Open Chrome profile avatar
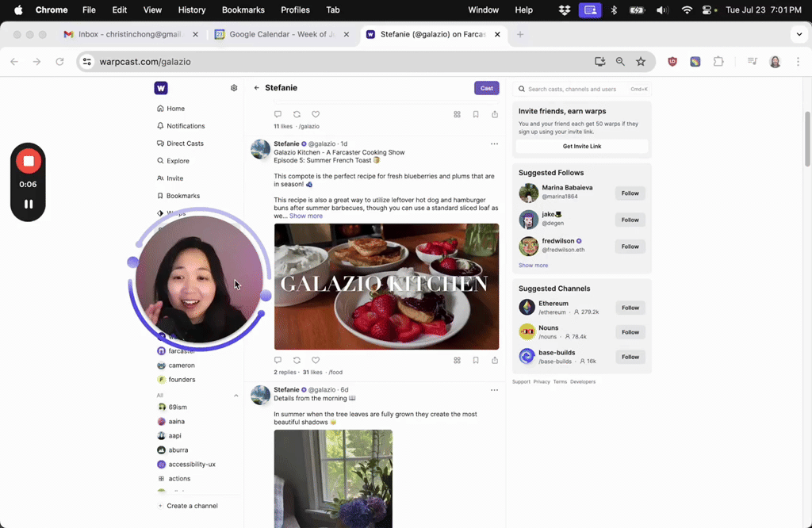The width and height of the screenshot is (812, 528). pyautogui.click(x=776, y=62)
